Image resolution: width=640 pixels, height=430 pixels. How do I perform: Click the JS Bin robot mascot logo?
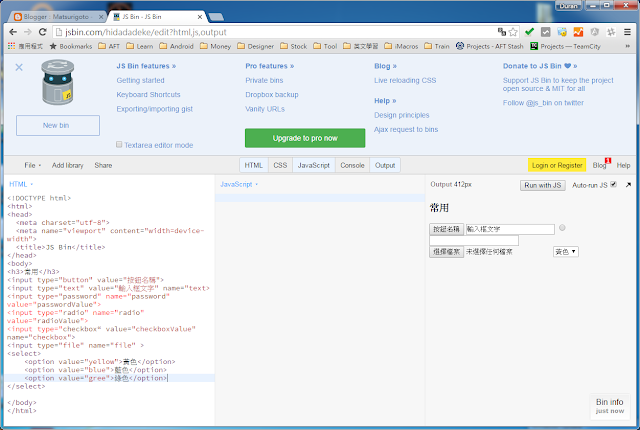58,82
